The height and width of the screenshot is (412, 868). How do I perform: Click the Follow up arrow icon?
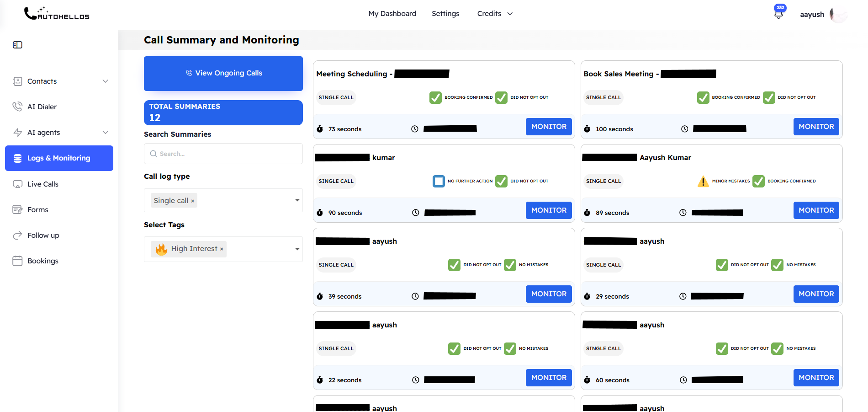coord(17,235)
